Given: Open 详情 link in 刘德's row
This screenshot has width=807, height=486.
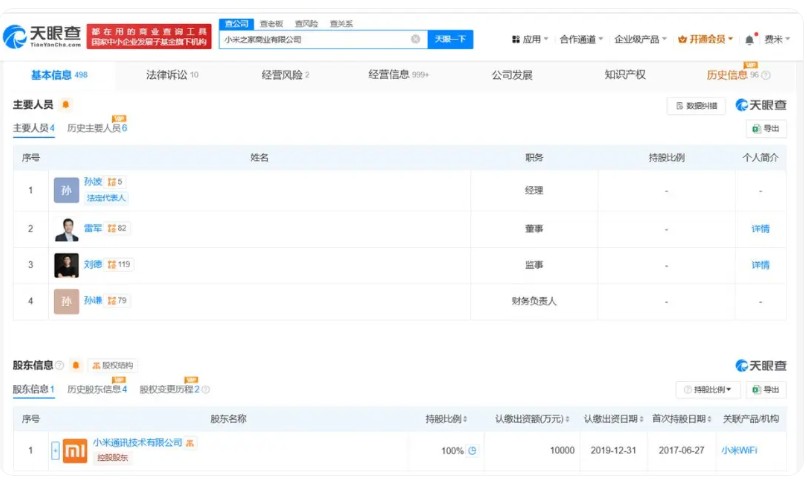Looking at the screenshot, I should point(760,265).
